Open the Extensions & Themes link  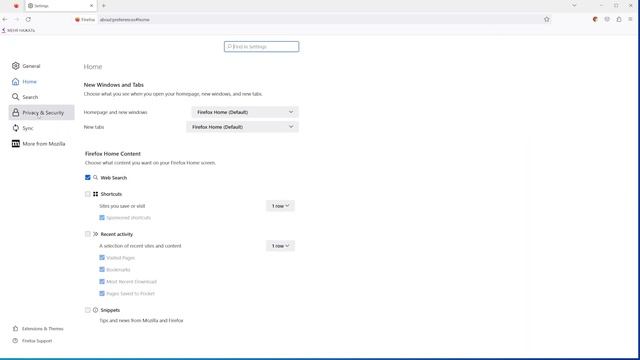point(38,329)
